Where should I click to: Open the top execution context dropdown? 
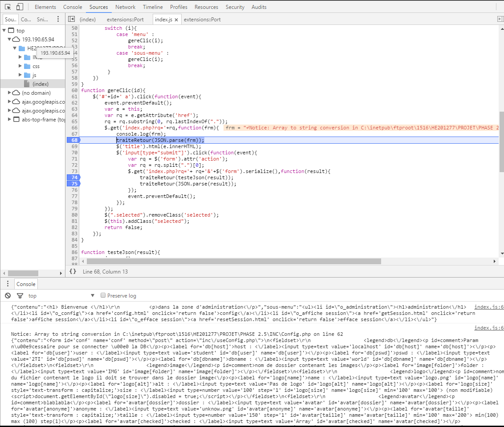61,295
